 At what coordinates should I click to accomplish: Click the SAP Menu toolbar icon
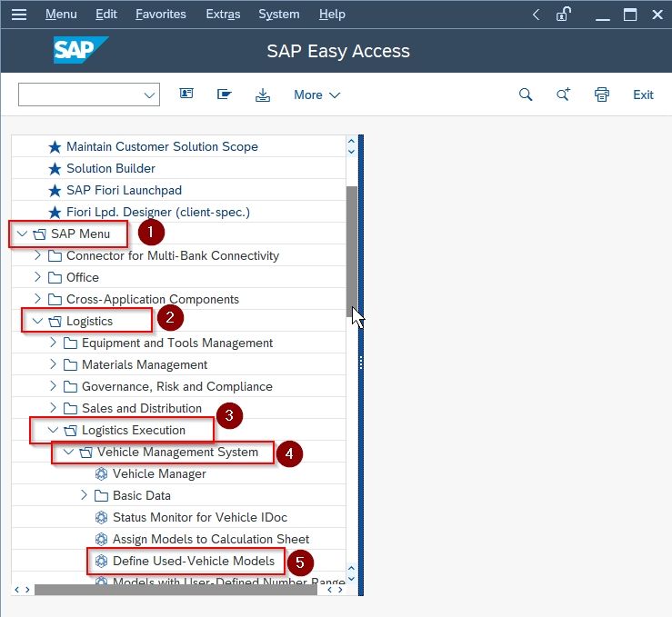pos(224,94)
